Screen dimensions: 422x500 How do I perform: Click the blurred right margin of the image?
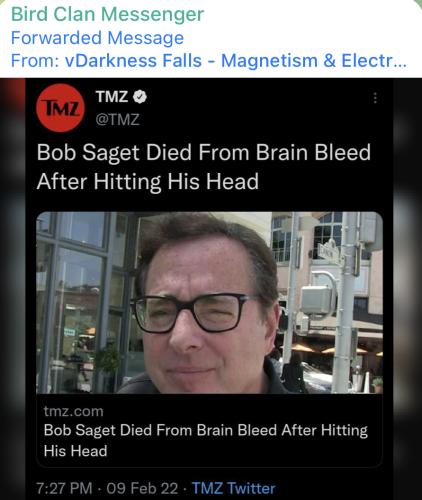click(408, 289)
